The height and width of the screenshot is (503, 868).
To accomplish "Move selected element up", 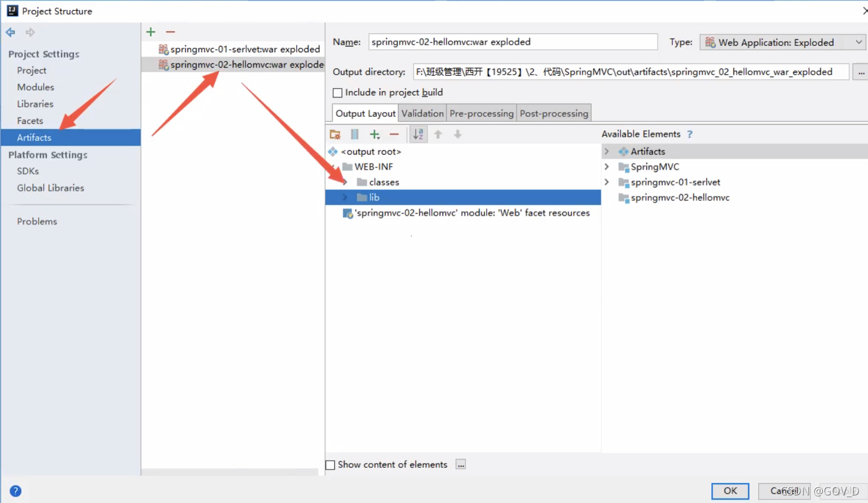I will [x=438, y=135].
